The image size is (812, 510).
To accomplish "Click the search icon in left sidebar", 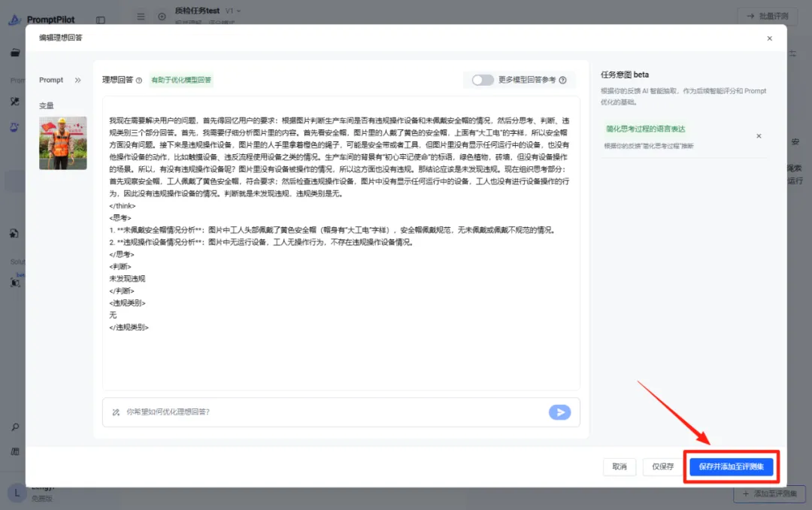I will click(15, 427).
